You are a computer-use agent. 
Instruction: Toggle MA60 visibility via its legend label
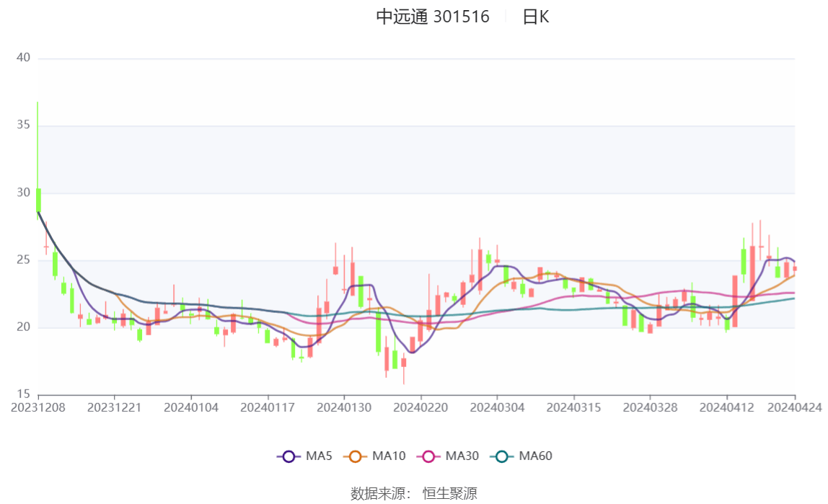tap(536, 456)
